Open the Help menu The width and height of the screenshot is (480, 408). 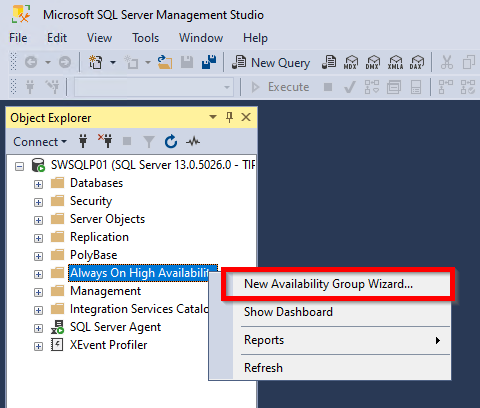tap(255, 38)
